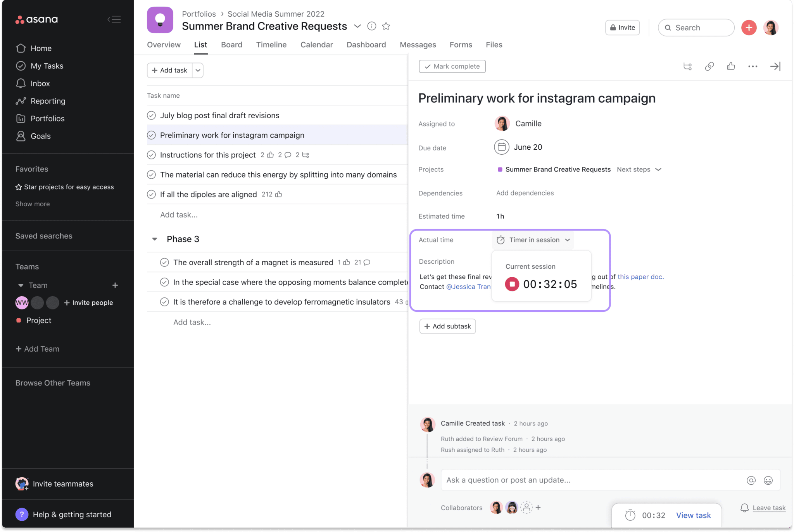Switch to the Board tab

pyautogui.click(x=231, y=45)
